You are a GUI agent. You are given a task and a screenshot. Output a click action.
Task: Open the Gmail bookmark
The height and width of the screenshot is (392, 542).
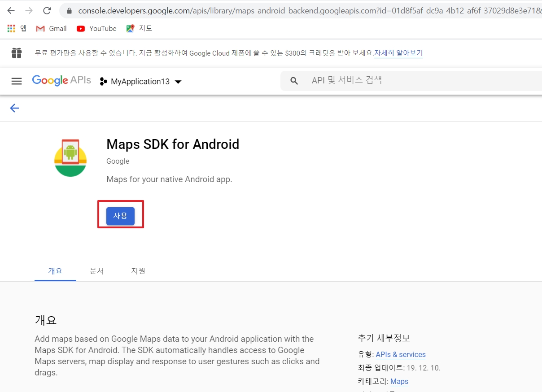click(51, 28)
